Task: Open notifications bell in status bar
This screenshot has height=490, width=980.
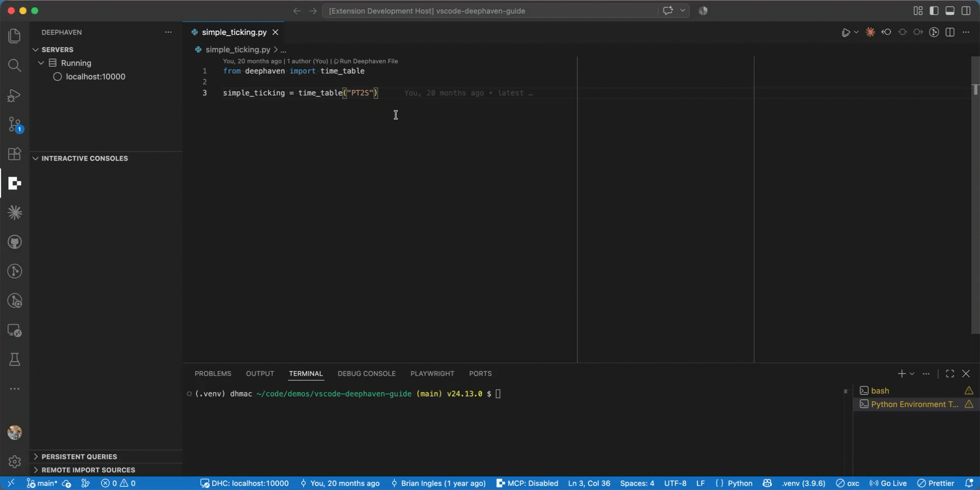Action: pos(969,483)
